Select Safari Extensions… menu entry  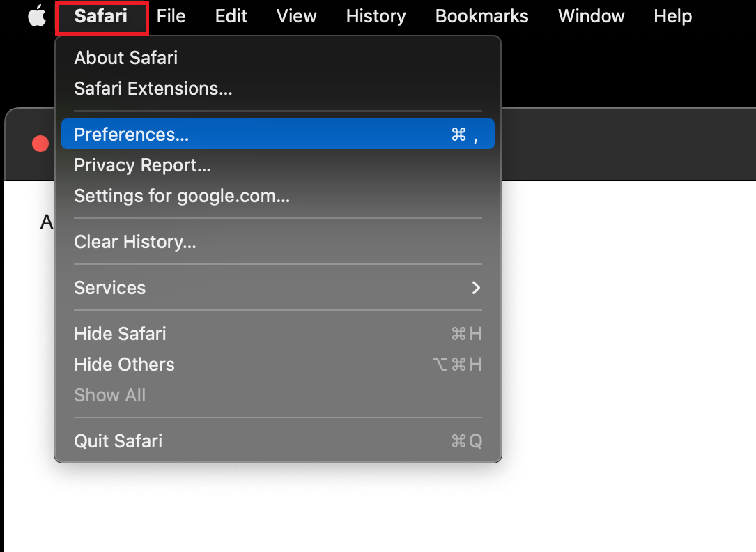[153, 89]
